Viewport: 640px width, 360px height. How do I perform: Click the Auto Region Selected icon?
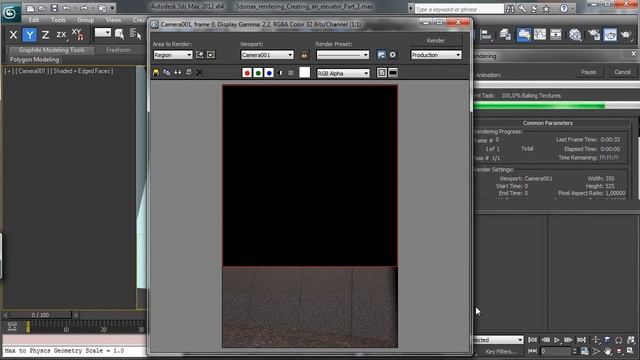[211, 55]
